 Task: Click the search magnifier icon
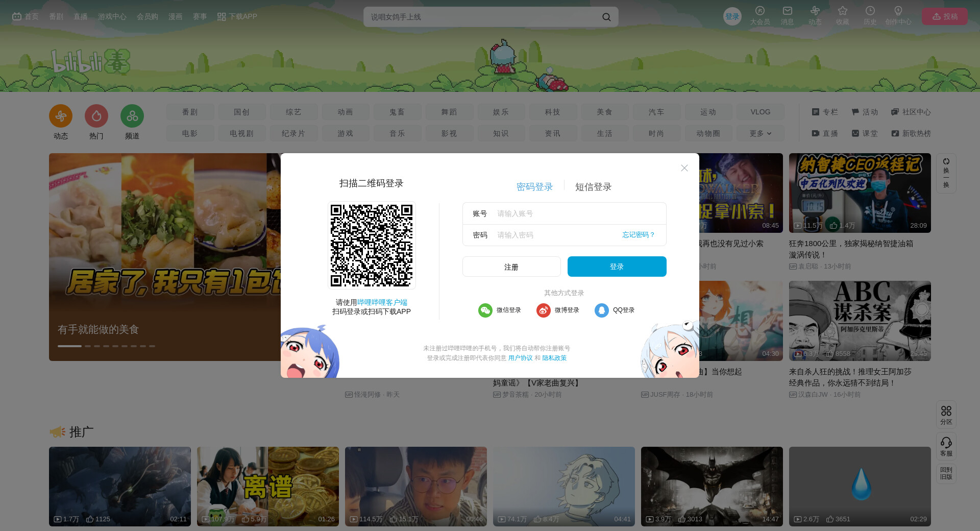[606, 17]
